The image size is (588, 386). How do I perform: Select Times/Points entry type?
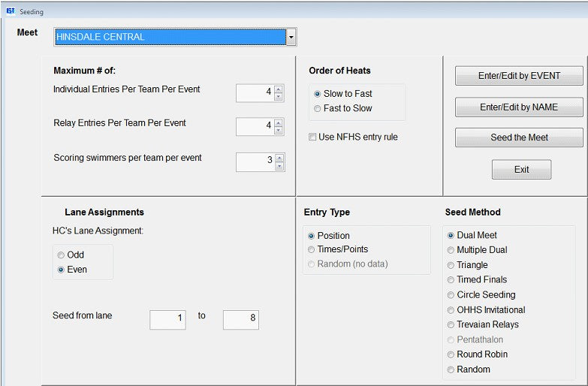click(312, 249)
